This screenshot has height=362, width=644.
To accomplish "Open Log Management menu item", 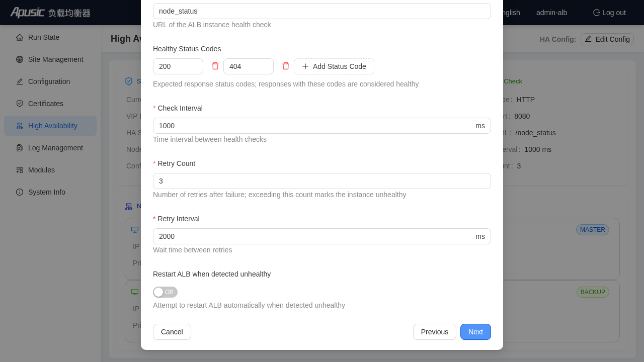I will (50, 148).
